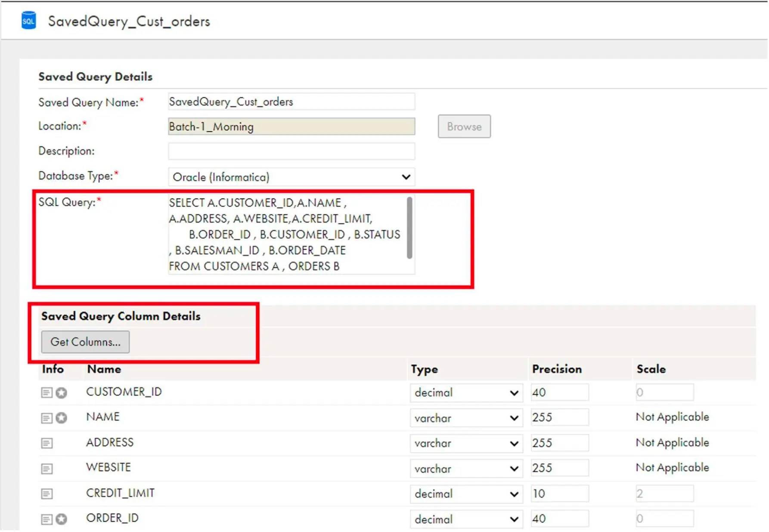Click inside the Description field
The height and width of the screenshot is (532, 769).
(291, 151)
